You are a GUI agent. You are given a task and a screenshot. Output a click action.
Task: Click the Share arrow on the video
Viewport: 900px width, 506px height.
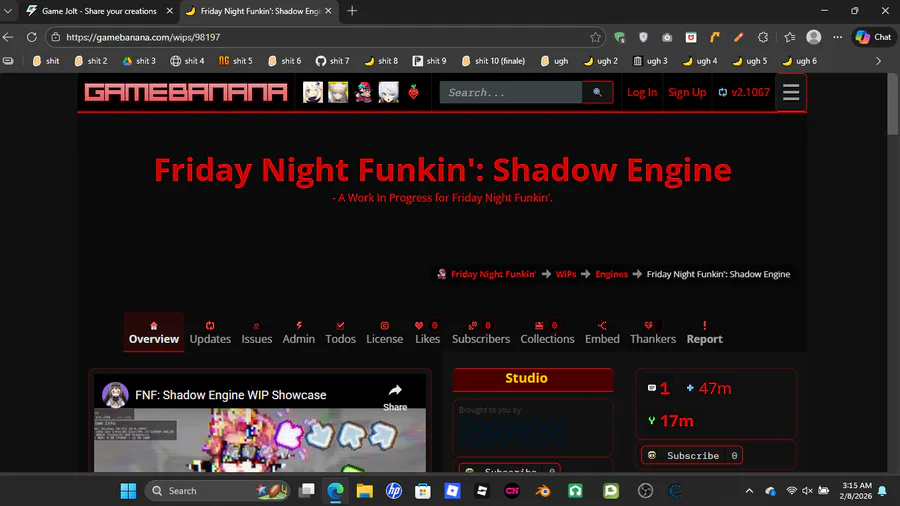[x=395, y=397]
